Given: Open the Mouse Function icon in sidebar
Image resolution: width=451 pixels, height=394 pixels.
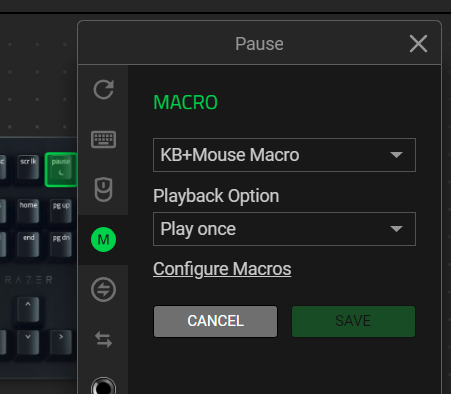Looking at the screenshot, I should tap(104, 189).
